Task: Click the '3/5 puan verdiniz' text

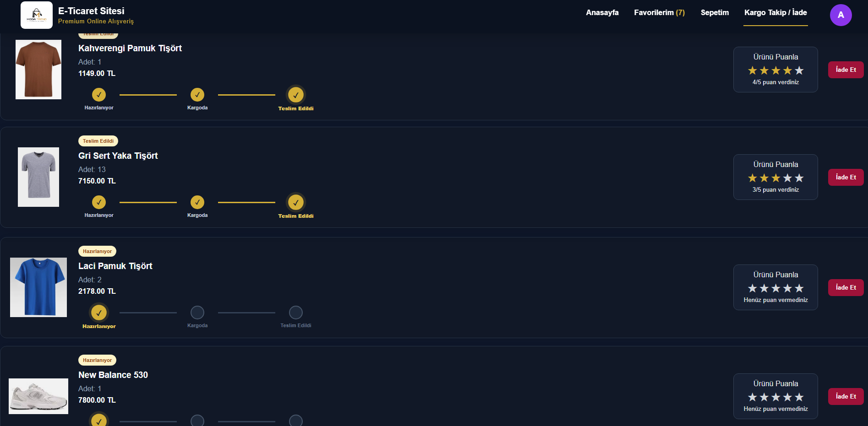Action: click(775, 190)
